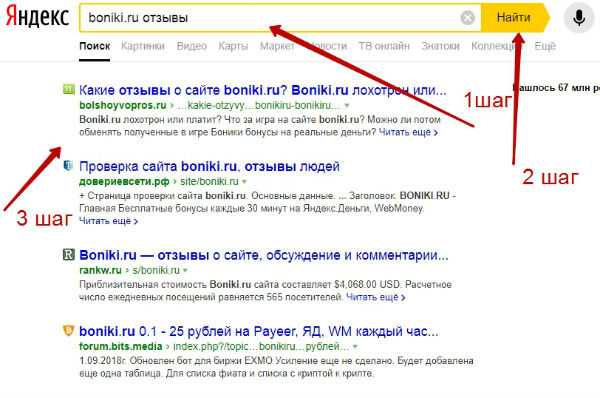
Task: Expand dropdown arrow next to site/boniki.ru URL
Action: click(x=244, y=181)
